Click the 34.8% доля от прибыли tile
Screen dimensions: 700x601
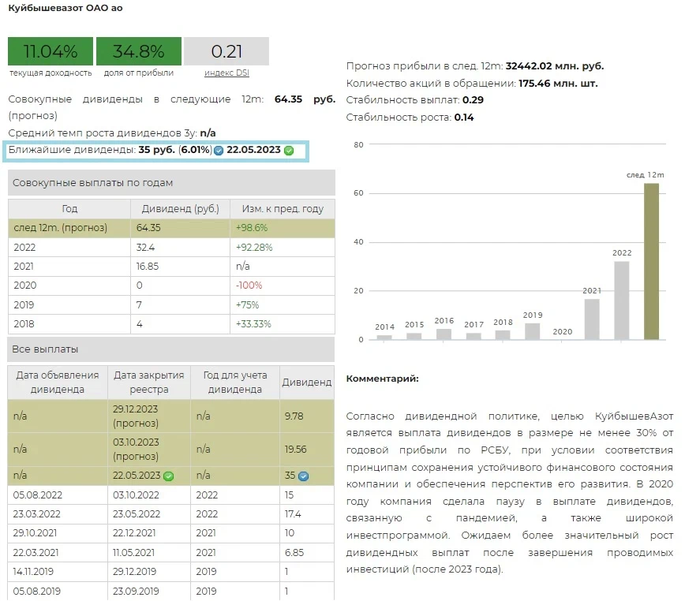[x=139, y=52]
